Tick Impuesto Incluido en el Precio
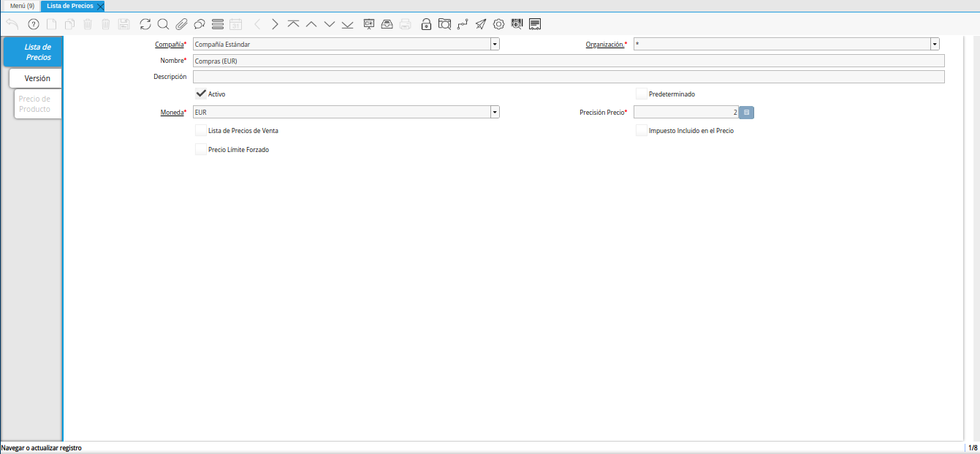This screenshot has height=454, width=980. coord(641,131)
